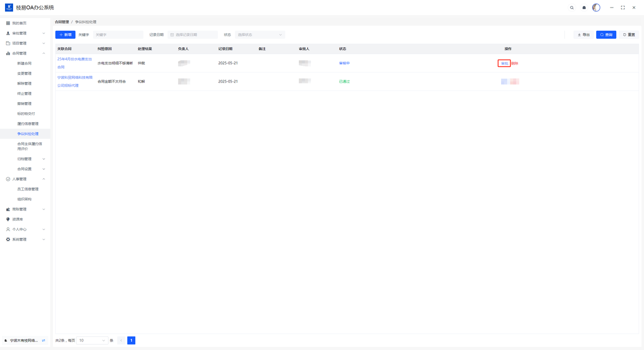This screenshot has width=644, height=350.
Task: Click the 系统管理 gear icon
Action: 8,239
